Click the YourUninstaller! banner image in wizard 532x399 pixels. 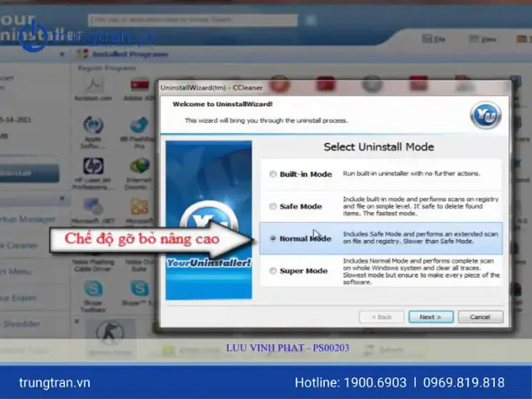(209, 220)
